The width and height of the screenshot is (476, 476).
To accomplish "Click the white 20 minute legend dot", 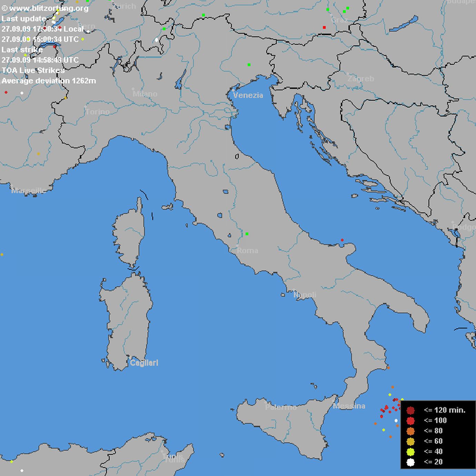I will [x=410, y=462].
